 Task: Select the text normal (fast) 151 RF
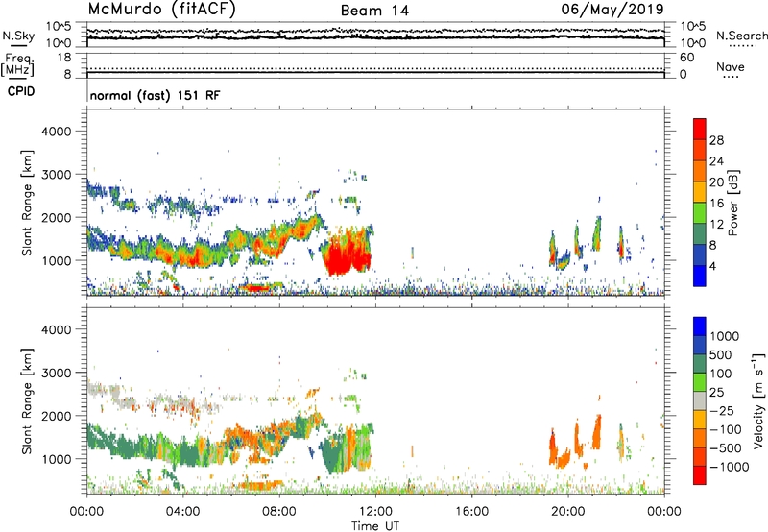(155, 95)
